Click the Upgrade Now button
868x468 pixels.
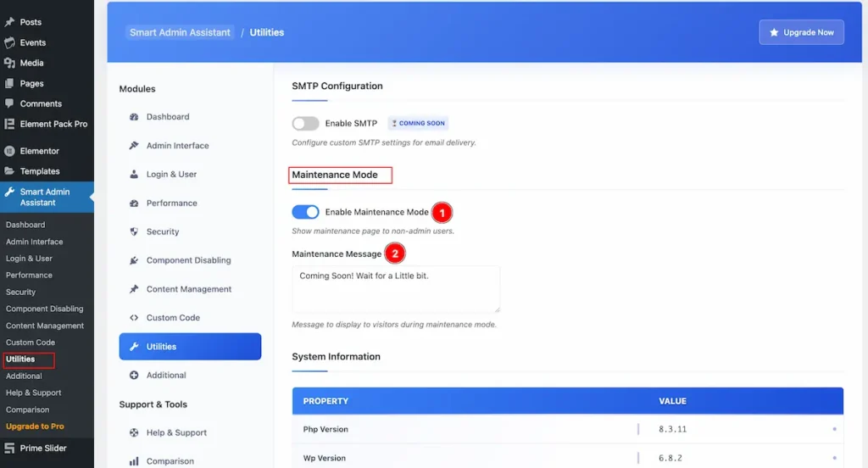tap(802, 32)
